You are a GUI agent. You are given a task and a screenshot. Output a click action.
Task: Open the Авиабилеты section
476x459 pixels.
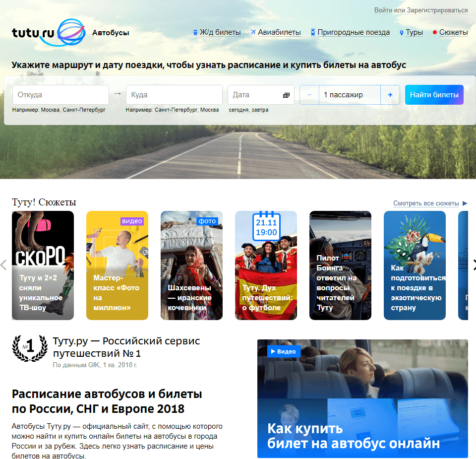click(279, 33)
